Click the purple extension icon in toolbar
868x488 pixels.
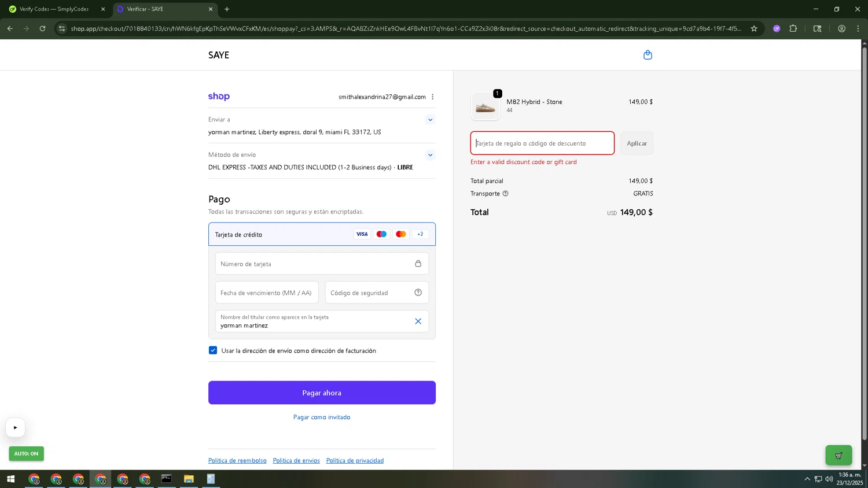coord(777,28)
